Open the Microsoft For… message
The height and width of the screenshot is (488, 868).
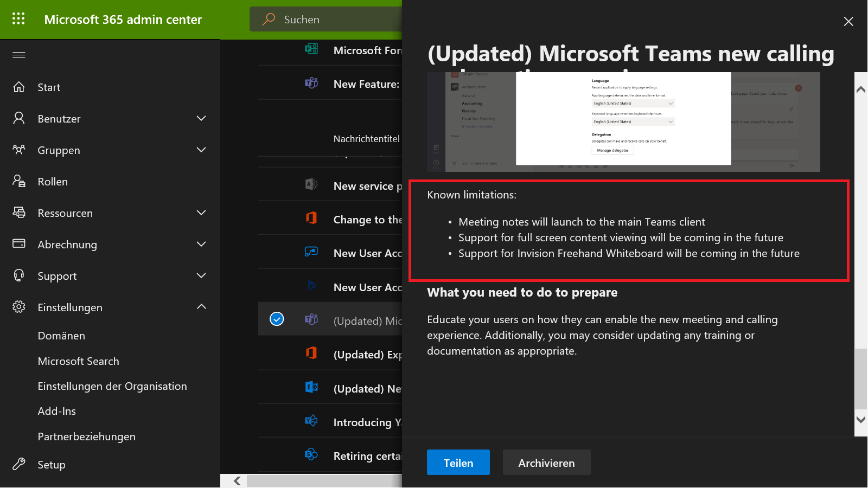[368, 50]
